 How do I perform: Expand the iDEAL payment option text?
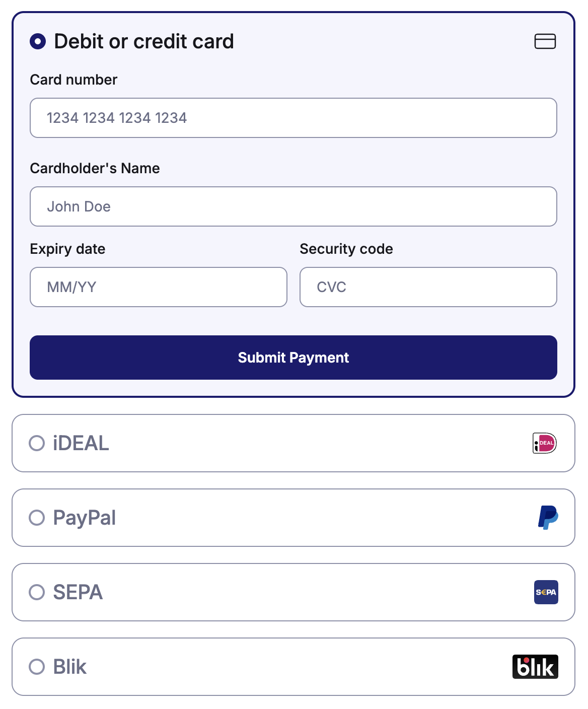tap(81, 443)
